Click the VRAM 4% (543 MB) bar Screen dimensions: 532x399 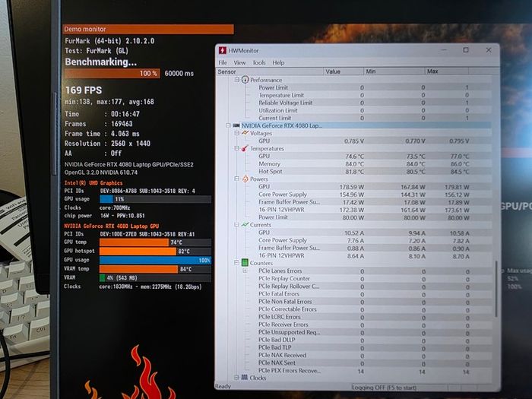pyautogui.click(x=155, y=278)
